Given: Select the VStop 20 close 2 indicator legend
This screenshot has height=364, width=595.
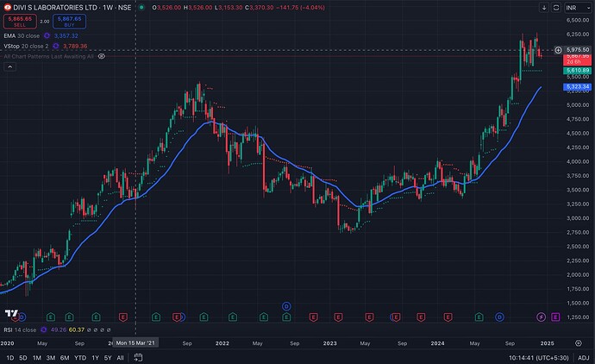Looking at the screenshot, I should point(26,46).
